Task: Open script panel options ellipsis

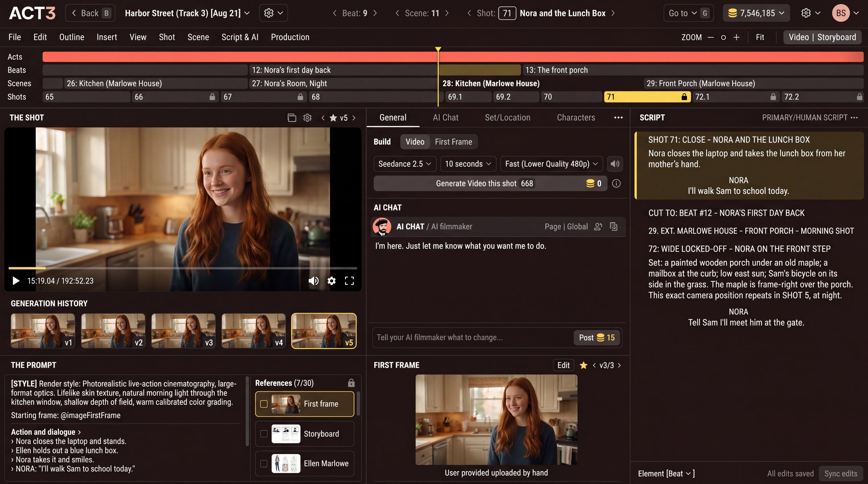Action: click(x=854, y=118)
